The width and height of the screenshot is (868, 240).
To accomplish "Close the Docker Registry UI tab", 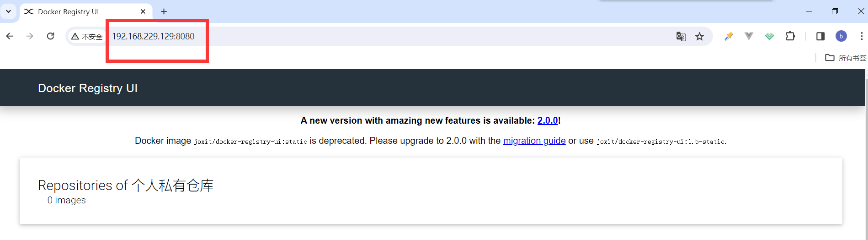I will [x=143, y=11].
